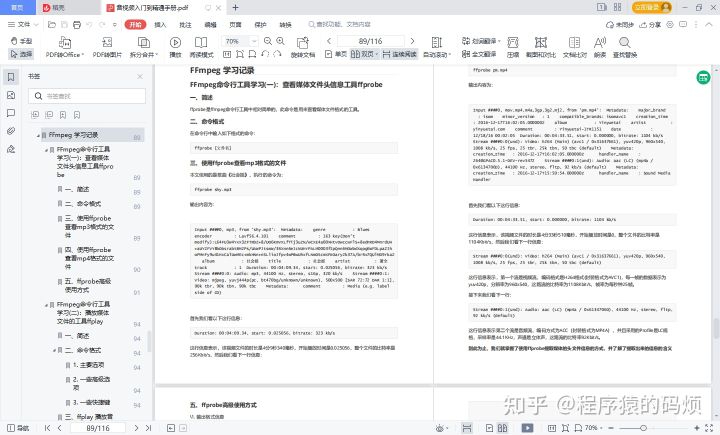
Task: Close the bookmarks (书签) panel
Action: coord(140,76)
